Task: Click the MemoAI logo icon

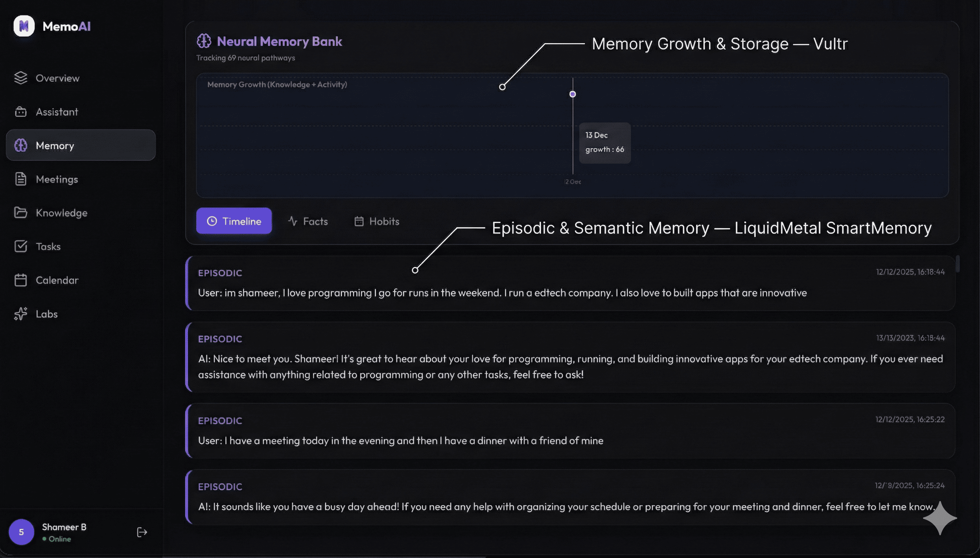Action: (24, 26)
